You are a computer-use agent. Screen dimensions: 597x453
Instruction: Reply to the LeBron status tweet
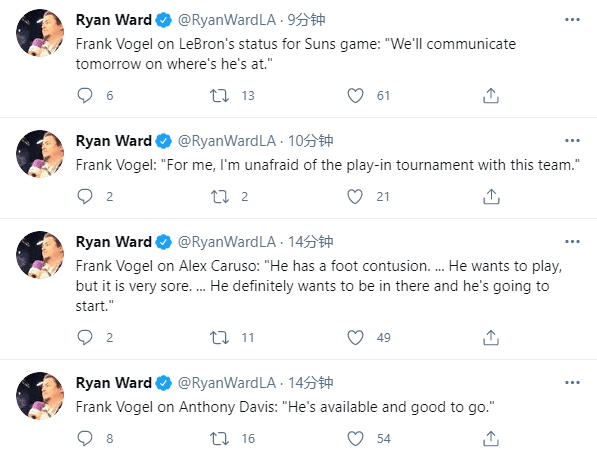pyautogui.click(x=85, y=96)
